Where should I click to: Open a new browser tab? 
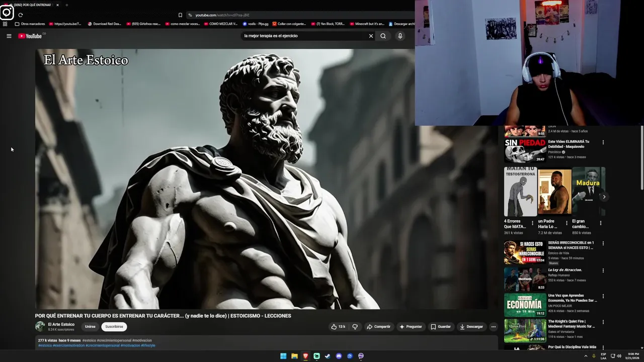[x=66, y=5]
